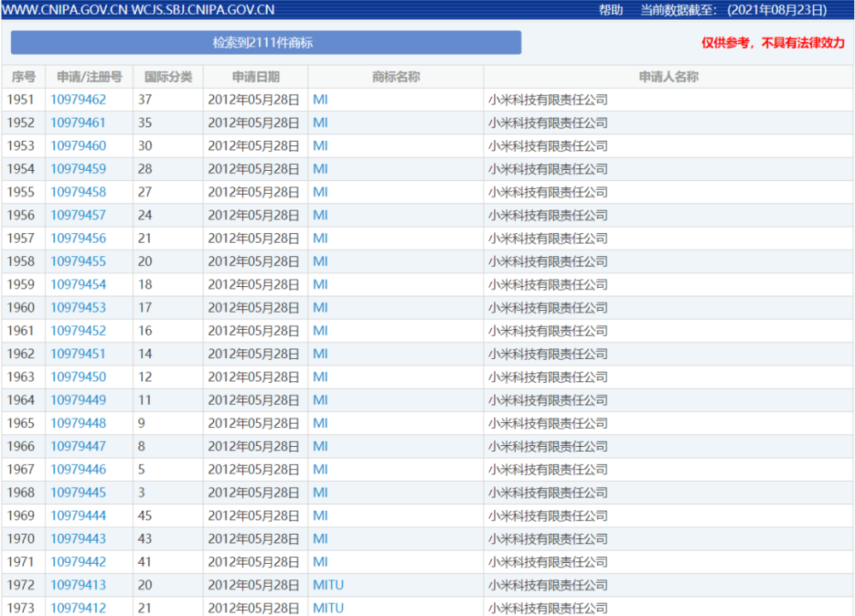The width and height of the screenshot is (855, 616).
Task: Click the 申请/注册号 column header
Action: 90,77
